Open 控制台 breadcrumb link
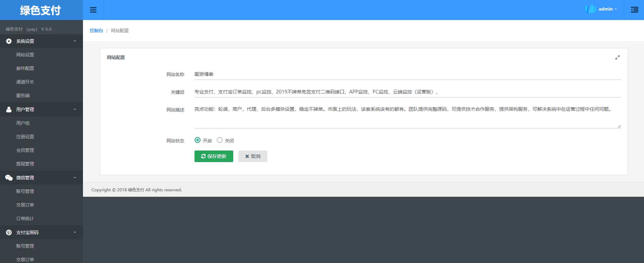 (96, 31)
